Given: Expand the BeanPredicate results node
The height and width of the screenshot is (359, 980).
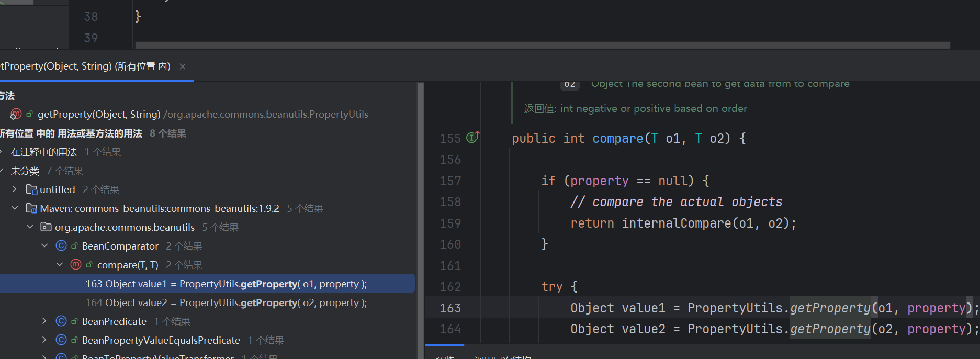Looking at the screenshot, I should pyautogui.click(x=44, y=321).
